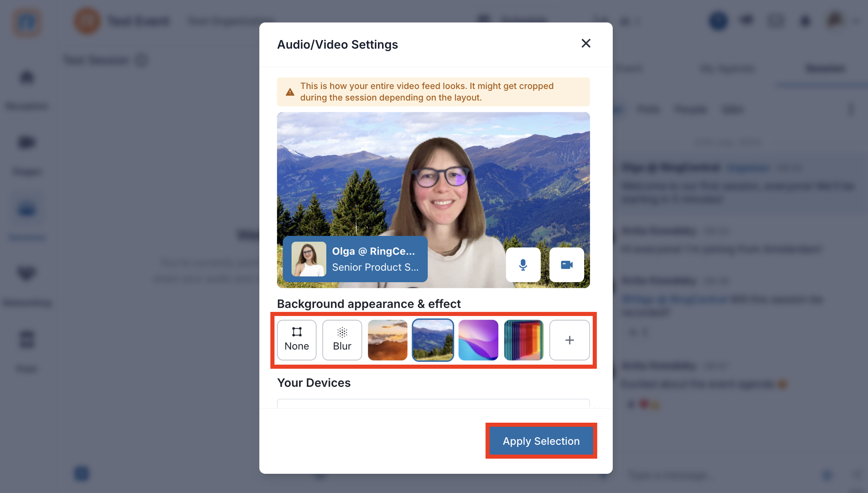Image resolution: width=868 pixels, height=493 pixels.
Task: Choose the orange sunset clouds background
Action: pyautogui.click(x=387, y=340)
